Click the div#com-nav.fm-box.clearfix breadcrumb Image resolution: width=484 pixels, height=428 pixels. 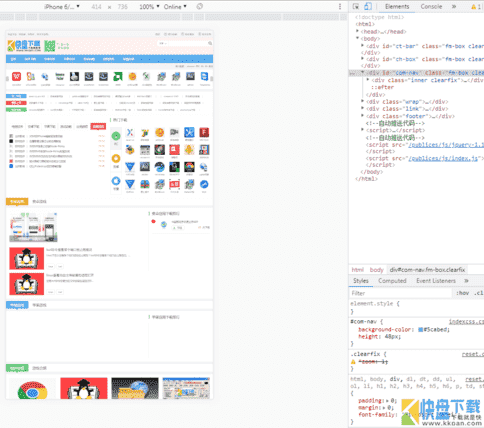pos(427,270)
